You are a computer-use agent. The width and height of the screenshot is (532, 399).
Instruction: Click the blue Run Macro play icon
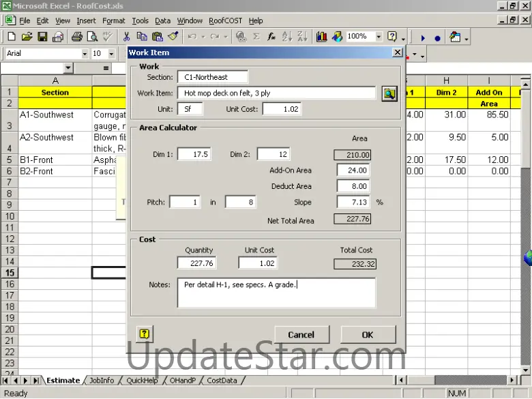(423, 38)
